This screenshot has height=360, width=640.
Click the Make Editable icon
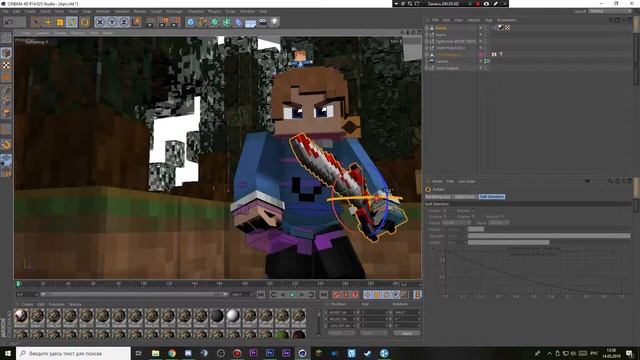click(6, 38)
